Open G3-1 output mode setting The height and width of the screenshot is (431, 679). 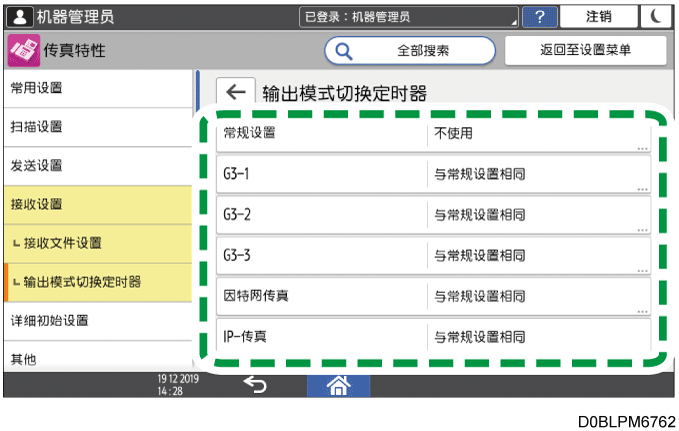click(432, 174)
